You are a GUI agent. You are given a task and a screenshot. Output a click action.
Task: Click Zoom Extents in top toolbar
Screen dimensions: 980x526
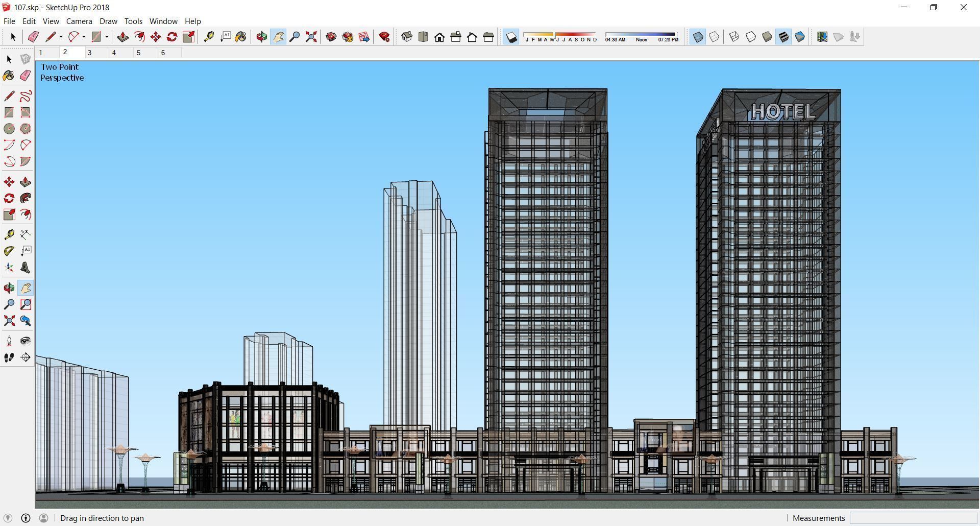tap(311, 37)
